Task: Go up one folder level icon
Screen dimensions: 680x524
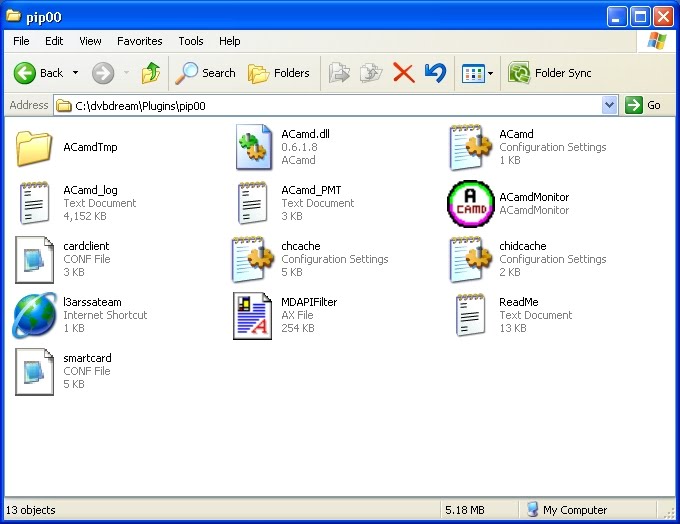Action: click(x=150, y=72)
